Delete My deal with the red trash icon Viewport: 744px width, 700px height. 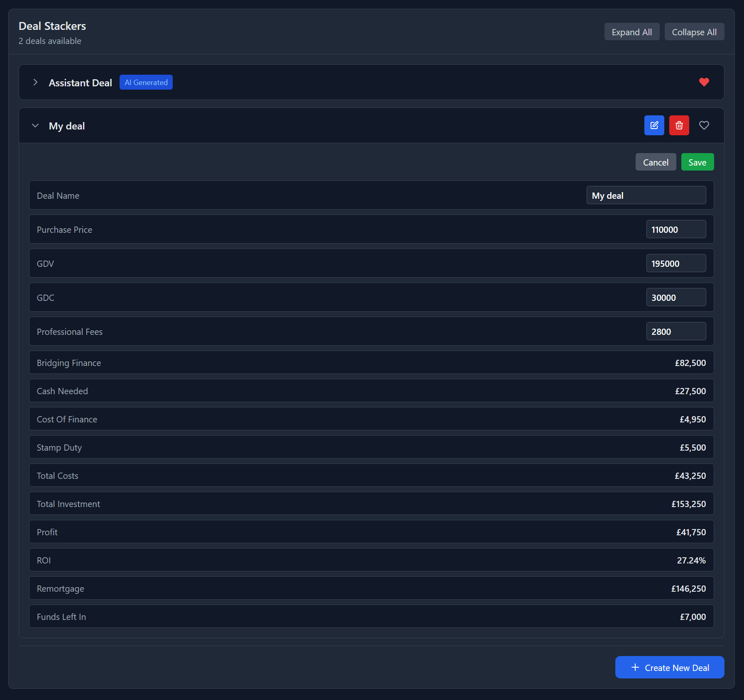click(x=679, y=125)
